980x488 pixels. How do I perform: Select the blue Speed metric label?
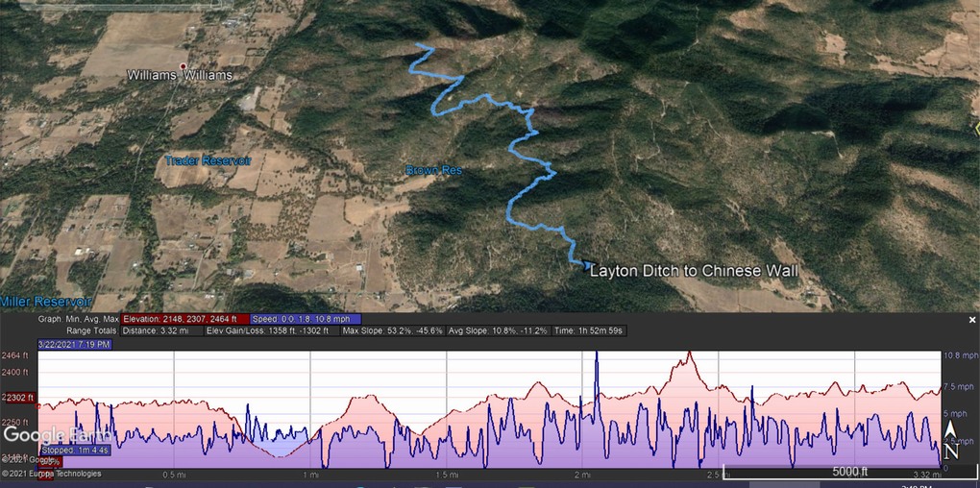pyautogui.click(x=306, y=319)
